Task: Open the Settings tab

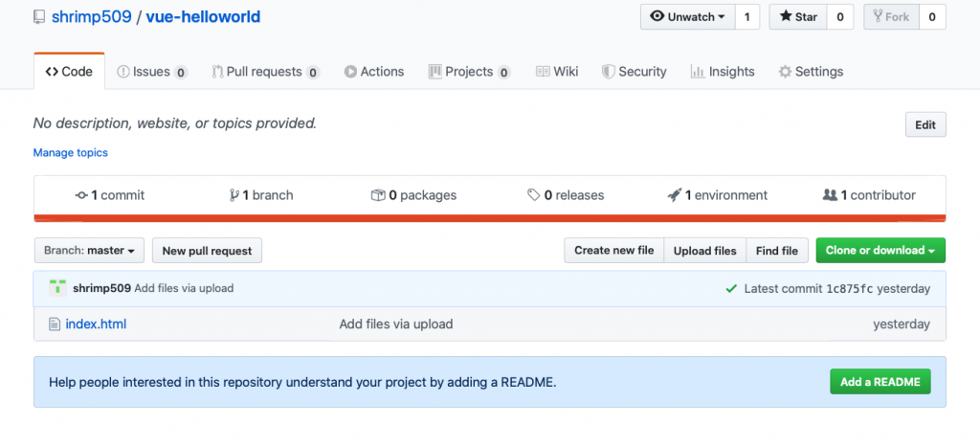Action: click(x=811, y=72)
